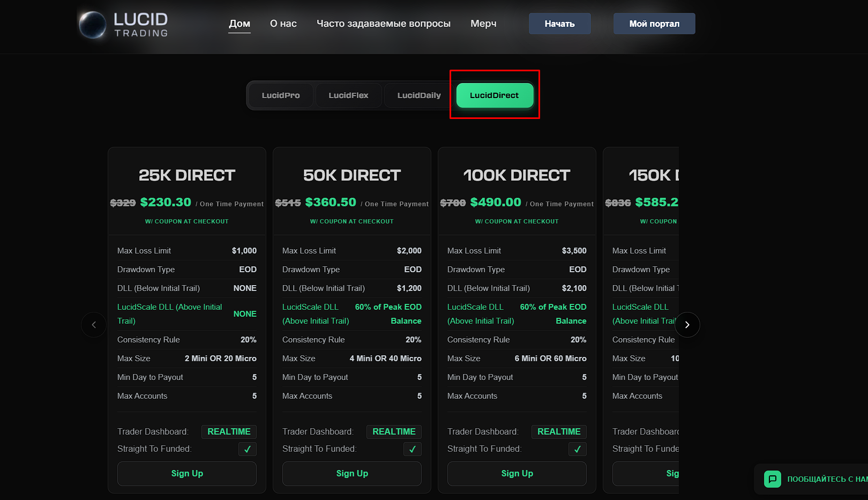
Task: Click the $2,000 Max Loss Limit value
Action: pyautogui.click(x=409, y=251)
